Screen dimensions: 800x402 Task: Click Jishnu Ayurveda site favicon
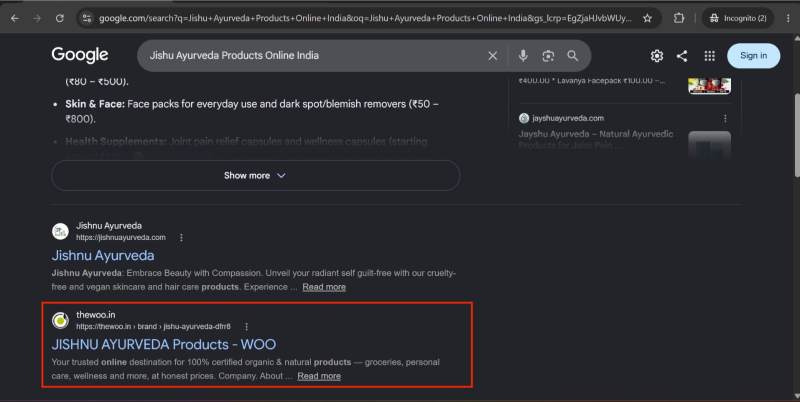[x=60, y=231]
